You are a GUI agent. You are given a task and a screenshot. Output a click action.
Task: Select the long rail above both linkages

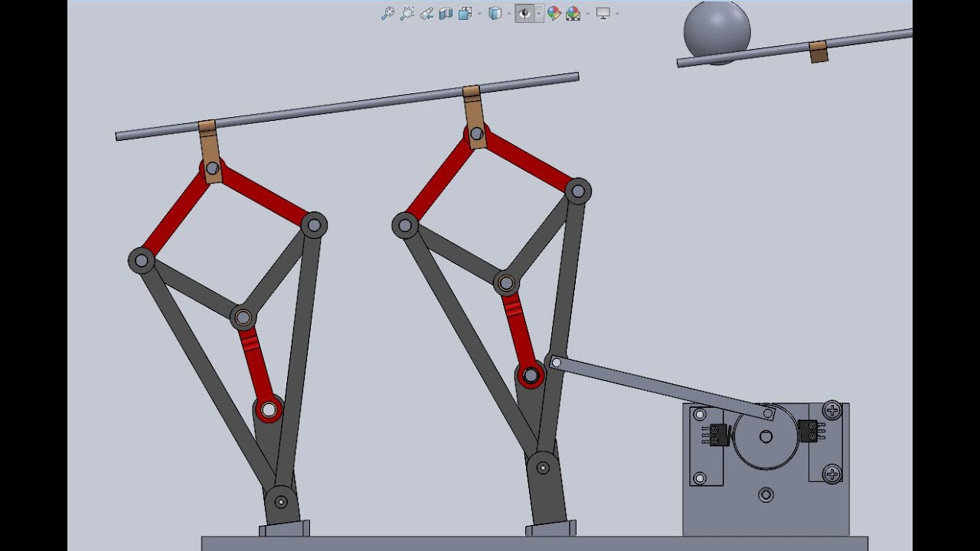tap(347, 106)
